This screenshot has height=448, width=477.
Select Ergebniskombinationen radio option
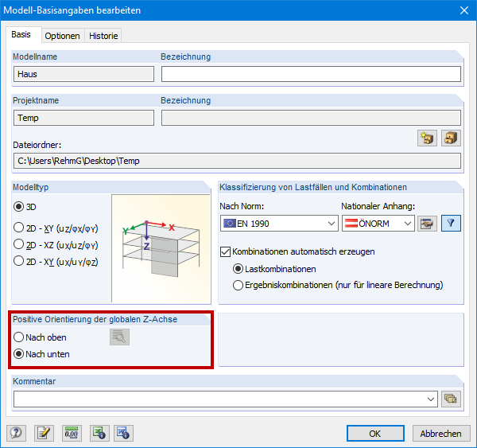(338, 285)
